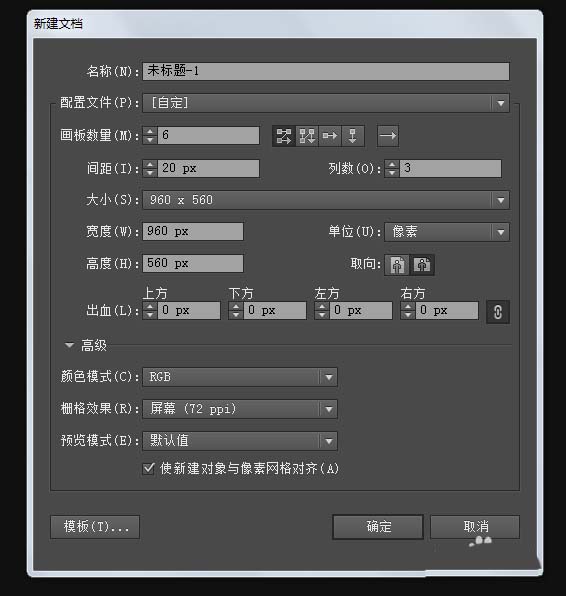Click the 左方 left bleed field
The height and width of the screenshot is (596, 566).
coord(361,311)
